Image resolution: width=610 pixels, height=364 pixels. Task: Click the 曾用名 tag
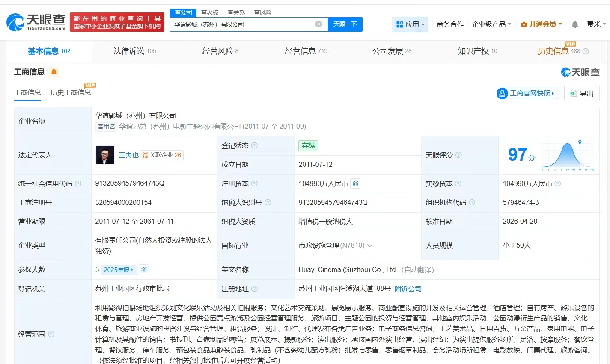(x=106, y=127)
